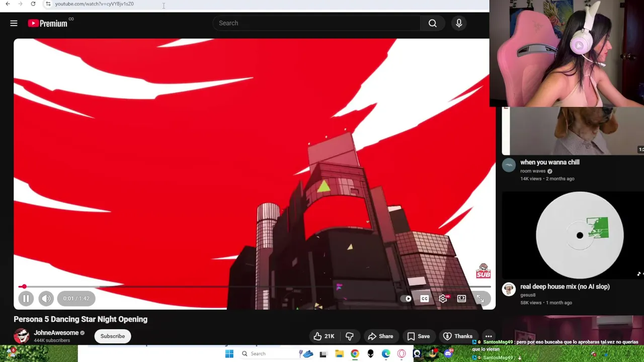Open gesus8 channel avatar
The image size is (644, 362).
509,289
